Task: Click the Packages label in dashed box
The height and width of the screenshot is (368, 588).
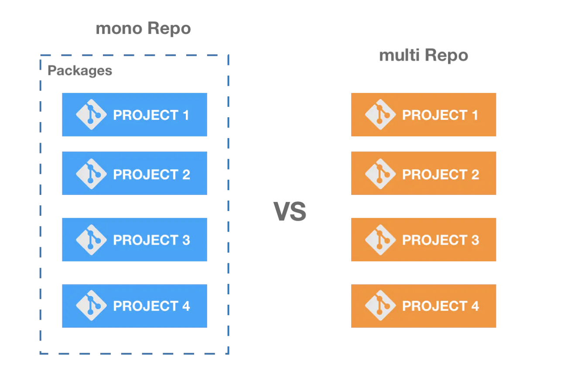Action: click(80, 71)
